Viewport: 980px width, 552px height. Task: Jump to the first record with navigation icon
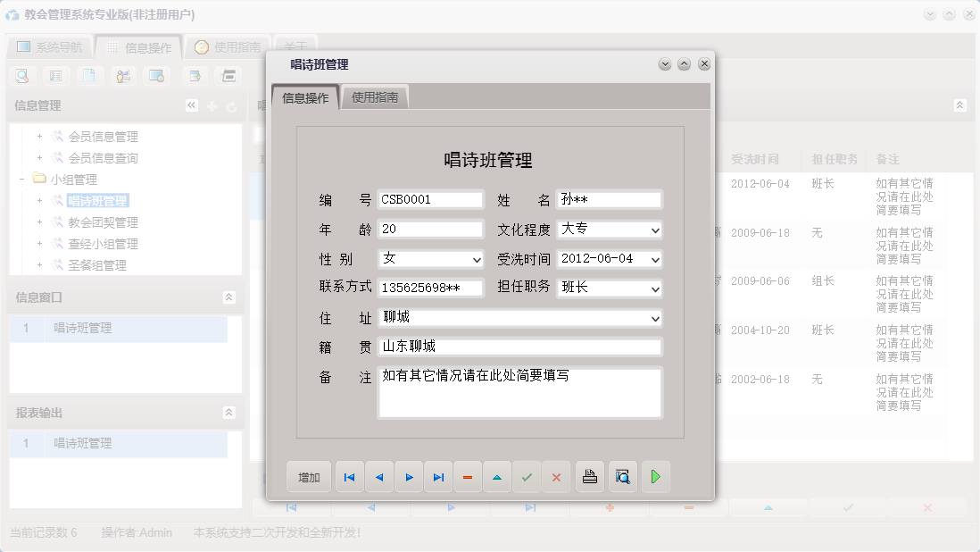(349, 477)
